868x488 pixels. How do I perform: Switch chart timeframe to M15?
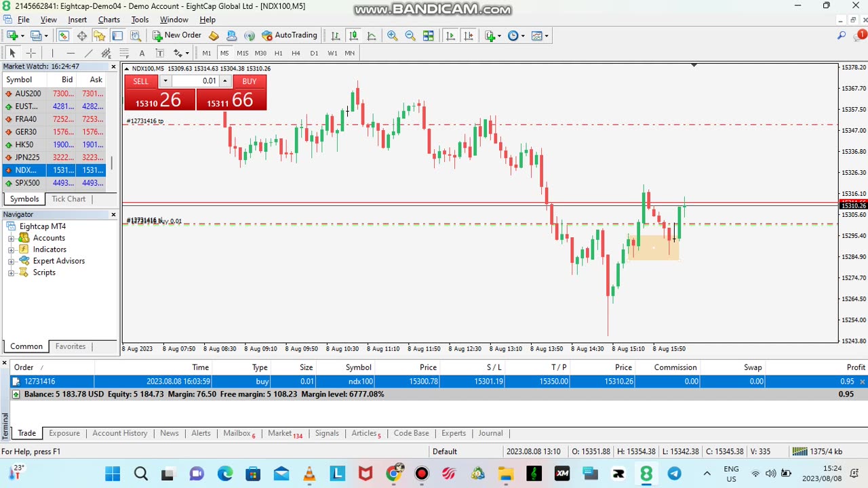pyautogui.click(x=243, y=53)
